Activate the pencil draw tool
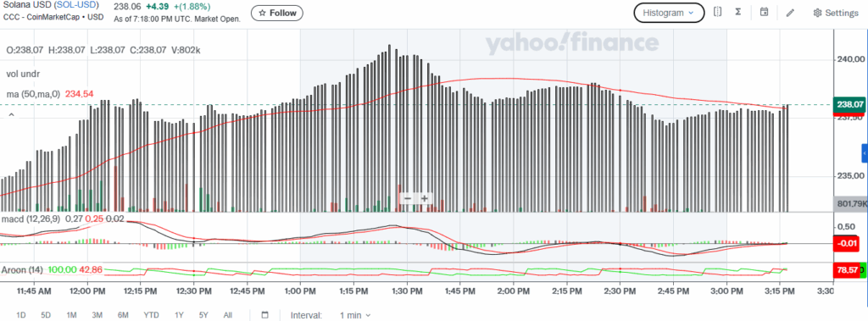 point(790,13)
